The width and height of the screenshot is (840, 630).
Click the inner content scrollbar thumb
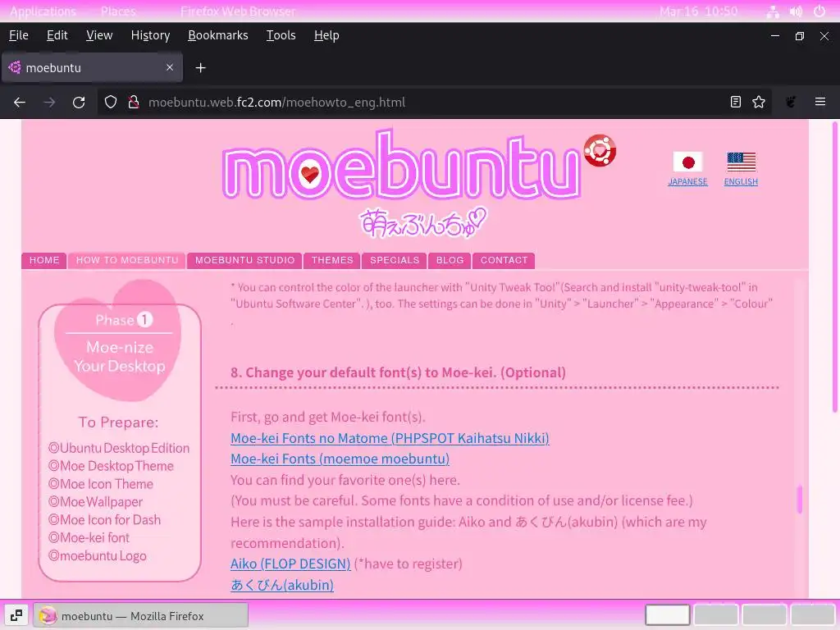pos(799,500)
